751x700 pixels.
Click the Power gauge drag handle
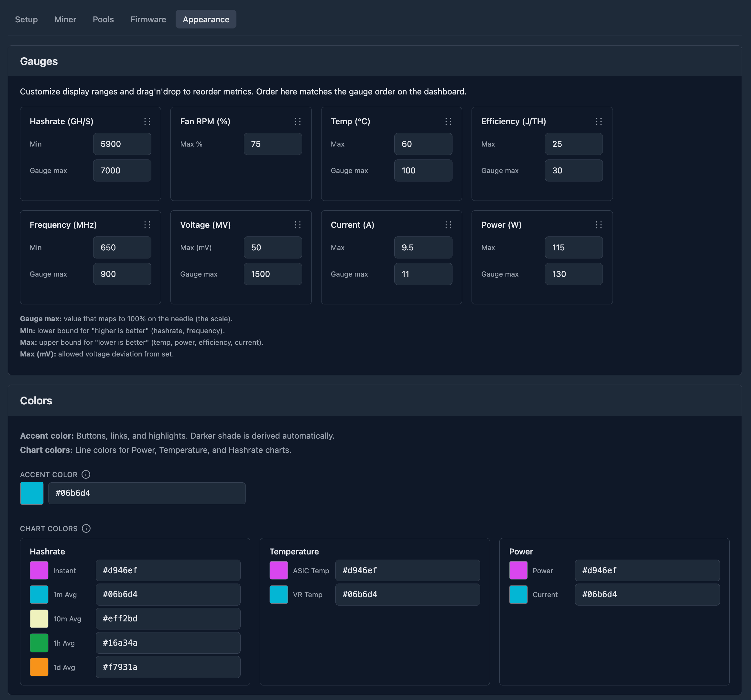pyautogui.click(x=599, y=225)
